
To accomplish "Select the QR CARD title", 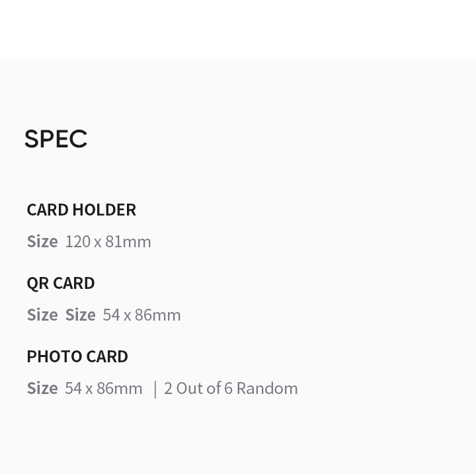I will click(x=61, y=284).
